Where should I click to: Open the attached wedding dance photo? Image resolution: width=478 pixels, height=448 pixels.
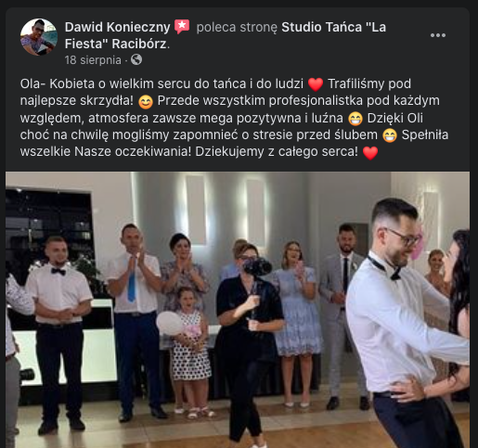(x=238, y=310)
